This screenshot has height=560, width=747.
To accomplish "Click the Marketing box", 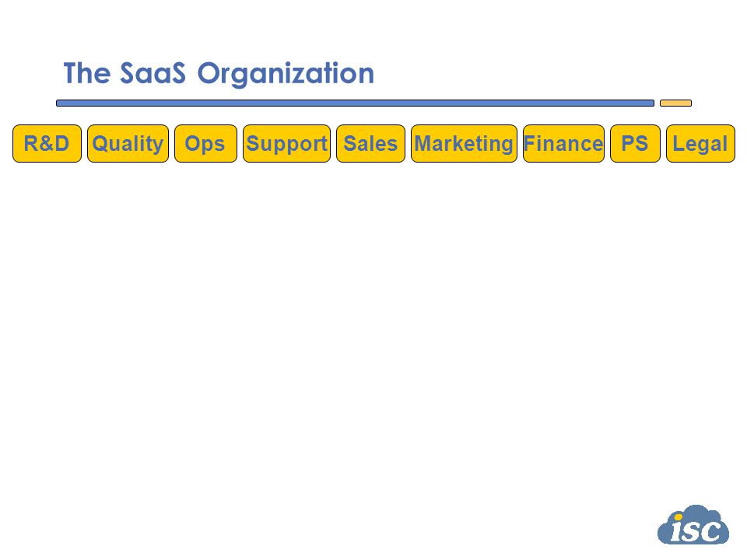I will click(x=464, y=143).
